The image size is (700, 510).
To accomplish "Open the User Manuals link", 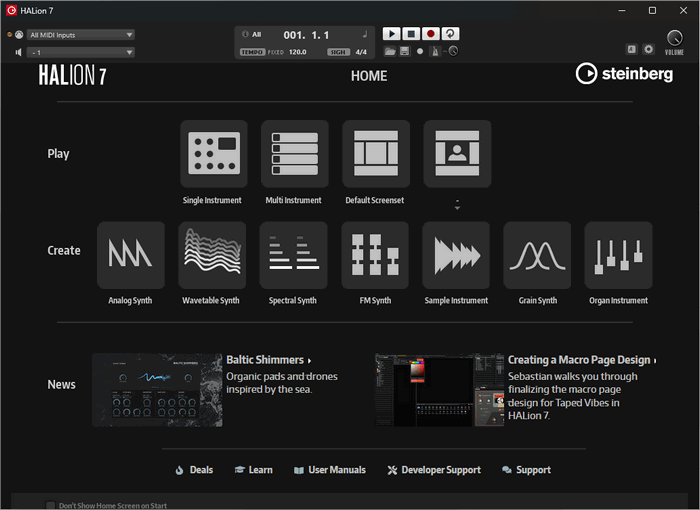I will coord(330,470).
